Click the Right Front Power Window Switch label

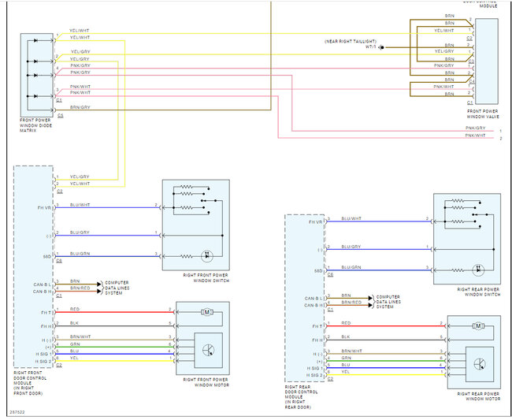pos(206,278)
